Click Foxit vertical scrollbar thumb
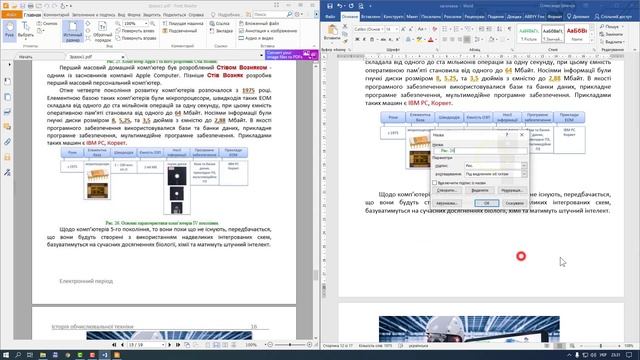640x360 pixels. click(316, 275)
